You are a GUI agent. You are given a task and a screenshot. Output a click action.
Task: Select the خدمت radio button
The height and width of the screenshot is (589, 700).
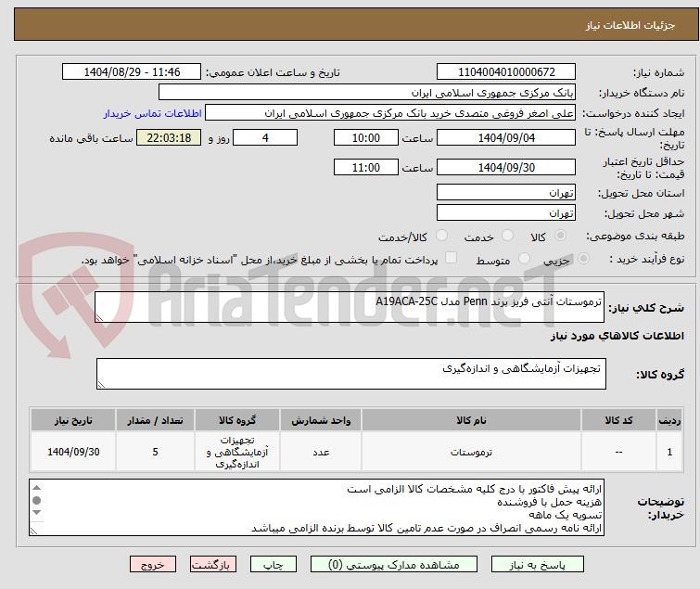(507, 236)
